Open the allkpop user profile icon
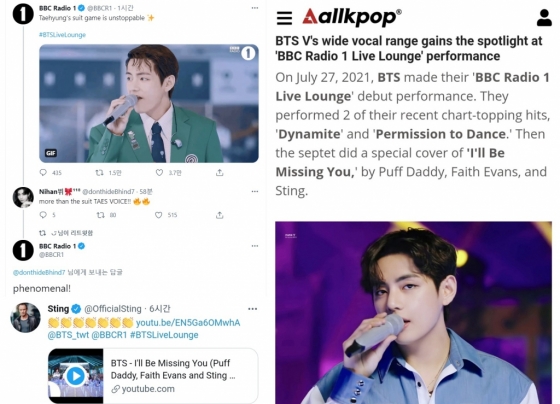The image size is (560, 404). (x=544, y=18)
